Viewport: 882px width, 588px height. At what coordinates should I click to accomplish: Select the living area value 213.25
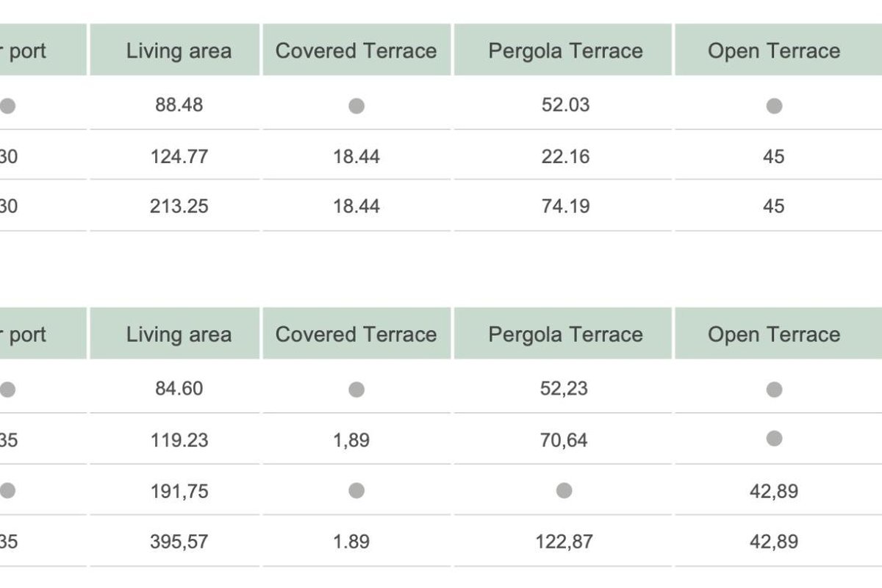click(179, 207)
